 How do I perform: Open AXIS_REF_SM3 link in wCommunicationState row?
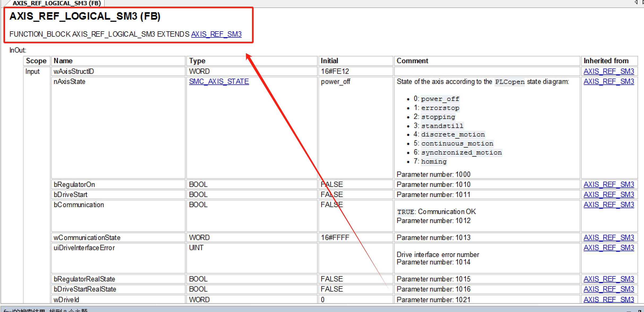coord(609,238)
